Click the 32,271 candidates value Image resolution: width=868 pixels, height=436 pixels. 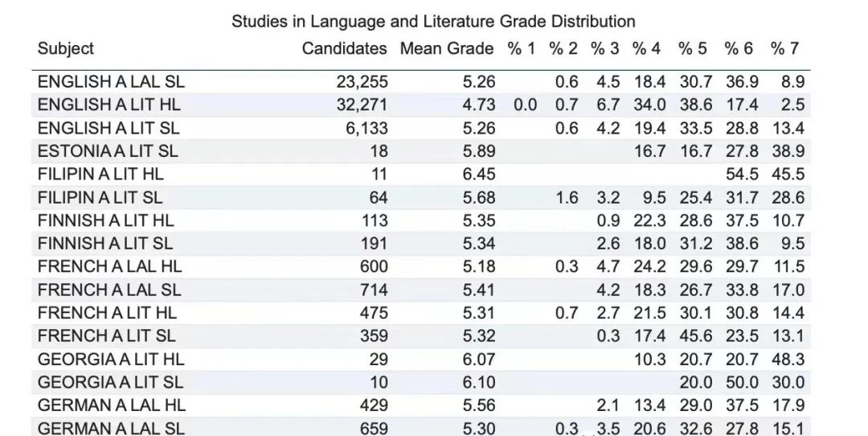pyautogui.click(x=362, y=105)
